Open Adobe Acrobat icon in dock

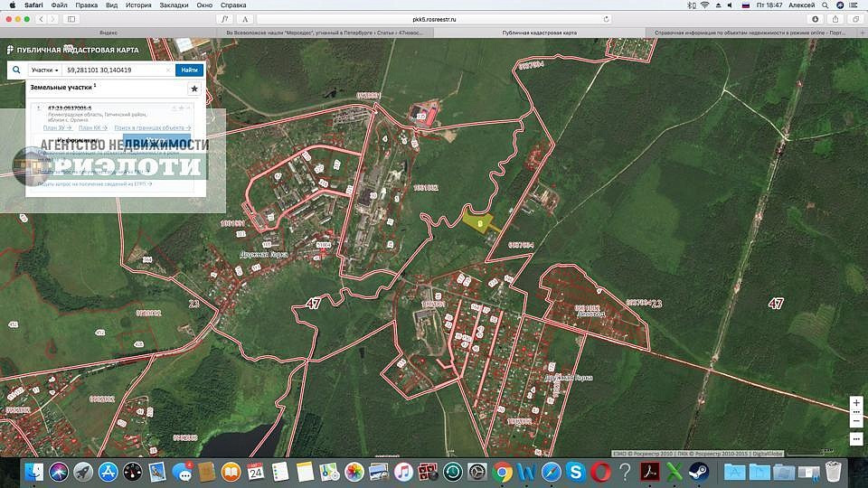click(650, 472)
